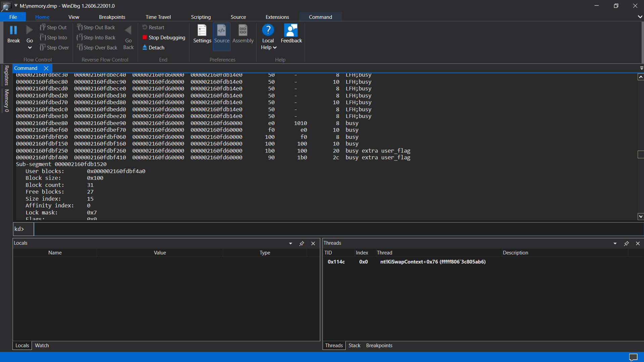The image size is (644, 362).
Task: Expand the Go dropdown arrow
Action: coord(30,48)
